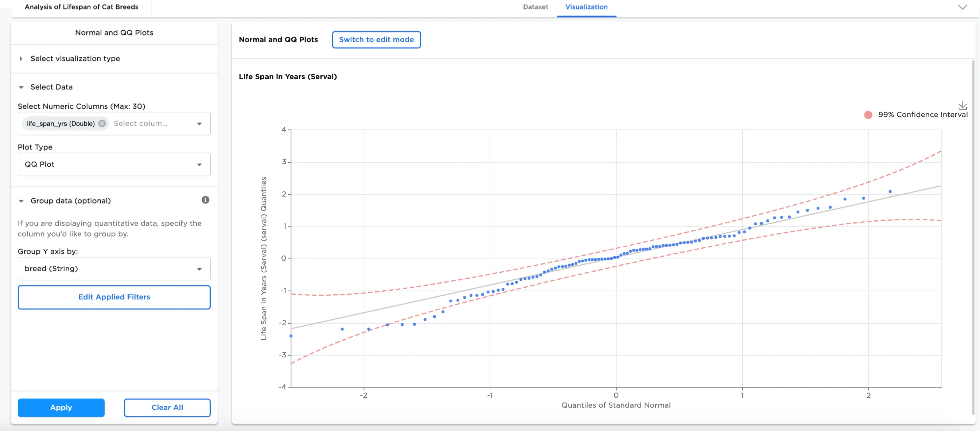The height and width of the screenshot is (431, 980).
Task: Open numeric columns dropdown arrow
Action: coord(199,124)
